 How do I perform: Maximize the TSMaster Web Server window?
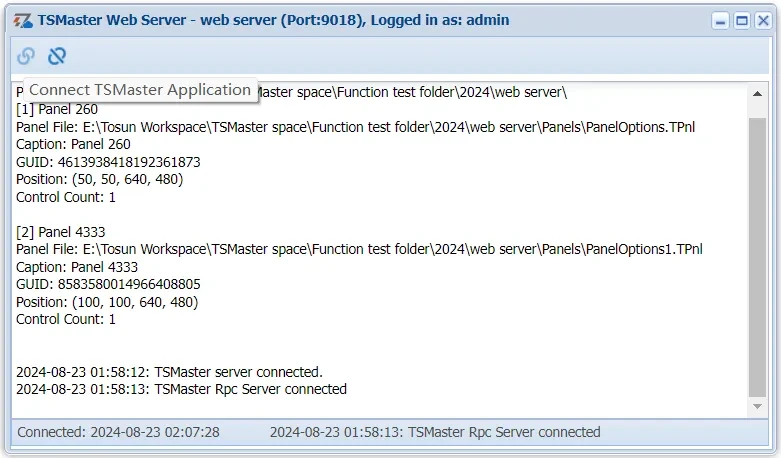(741, 20)
